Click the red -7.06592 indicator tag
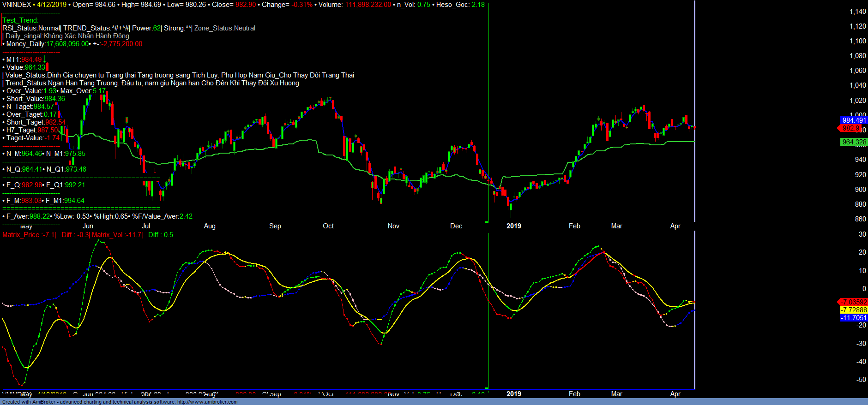The height and width of the screenshot is (405, 868). pos(854,302)
